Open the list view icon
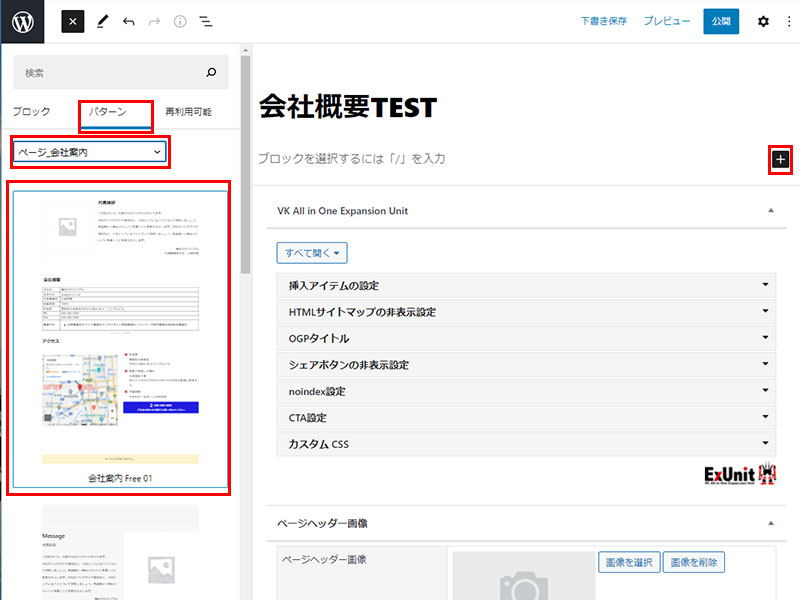 point(206,21)
